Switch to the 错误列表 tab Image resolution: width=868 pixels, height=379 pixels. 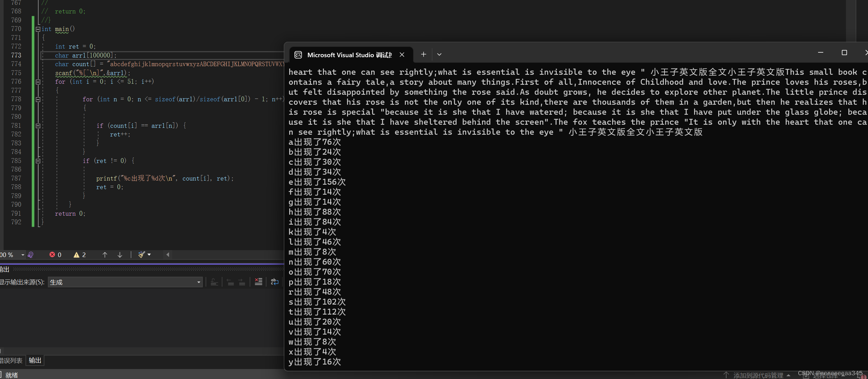click(x=11, y=360)
